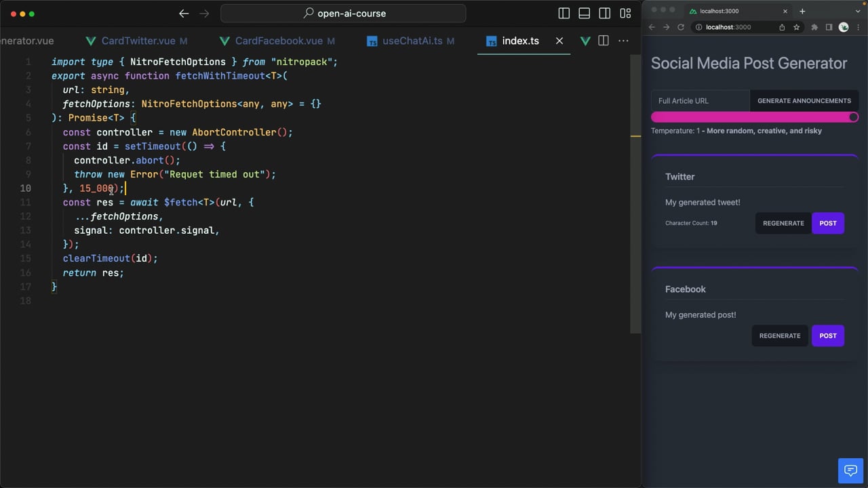Click "My generated tweet!" text
The image size is (868, 488).
[703, 202]
